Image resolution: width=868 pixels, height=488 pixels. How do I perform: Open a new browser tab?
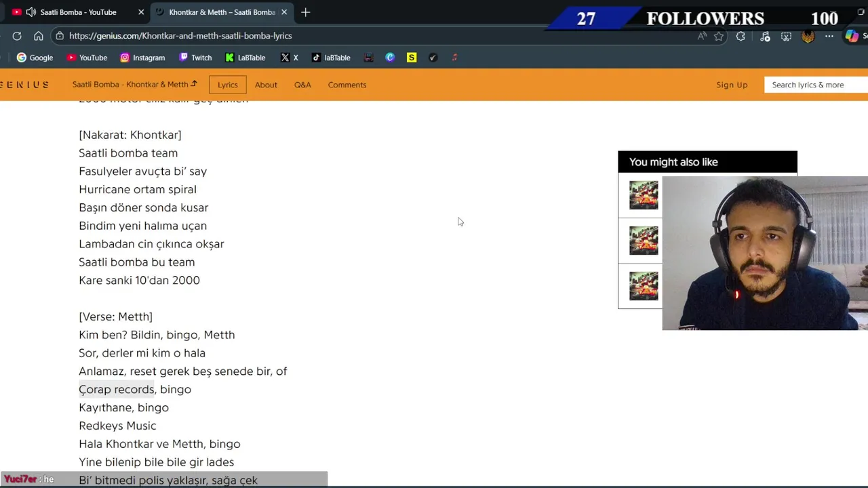tap(306, 12)
